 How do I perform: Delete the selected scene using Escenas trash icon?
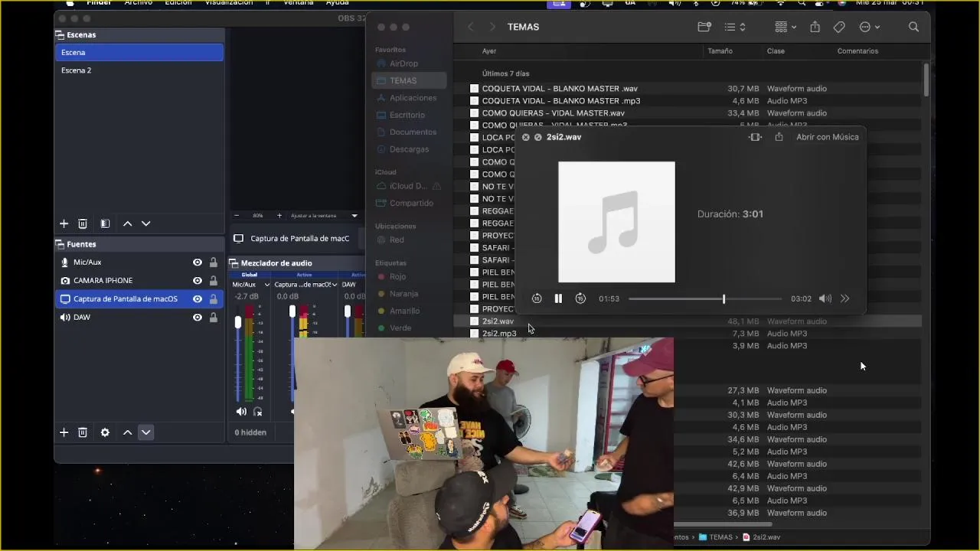coord(83,223)
